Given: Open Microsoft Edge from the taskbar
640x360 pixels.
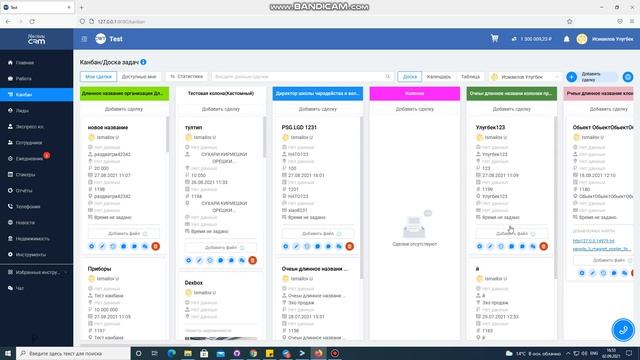Looking at the screenshot, I should pos(171,353).
